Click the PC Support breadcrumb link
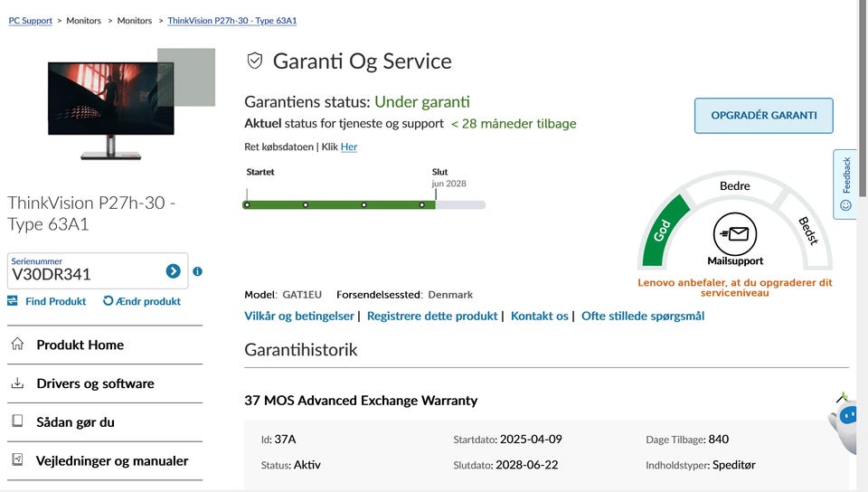 click(x=31, y=21)
